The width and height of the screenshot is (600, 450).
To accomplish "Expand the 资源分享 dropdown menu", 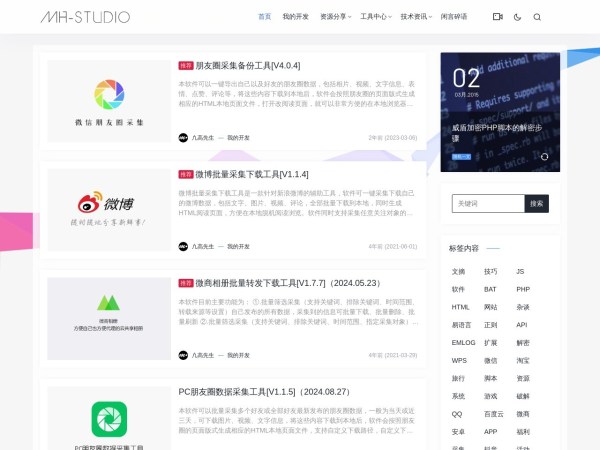I will (336, 17).
